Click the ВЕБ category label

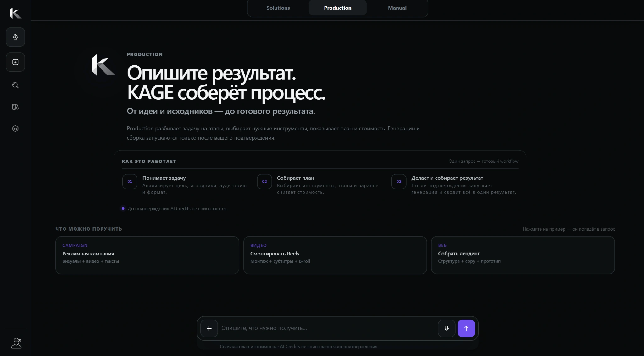442,245
